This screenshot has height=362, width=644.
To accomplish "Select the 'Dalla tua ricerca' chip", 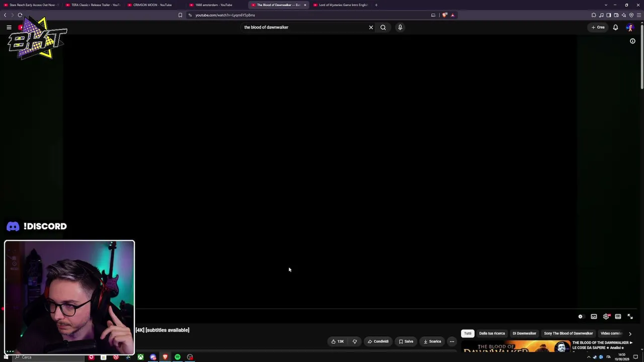I will click(492, 333).
